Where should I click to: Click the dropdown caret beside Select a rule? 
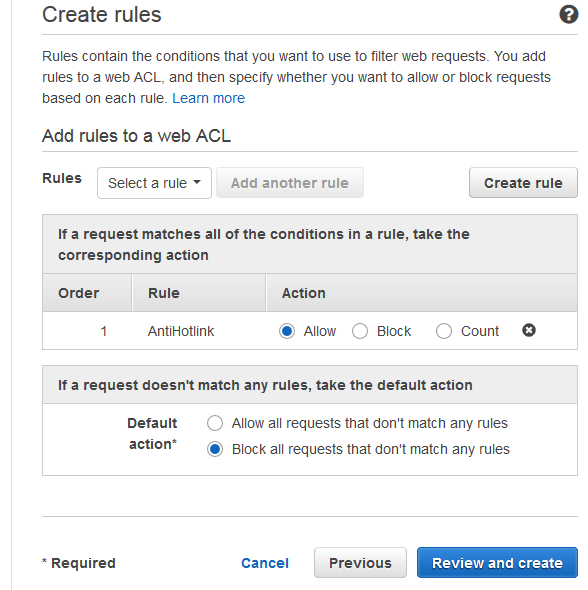tap(197, 183)
